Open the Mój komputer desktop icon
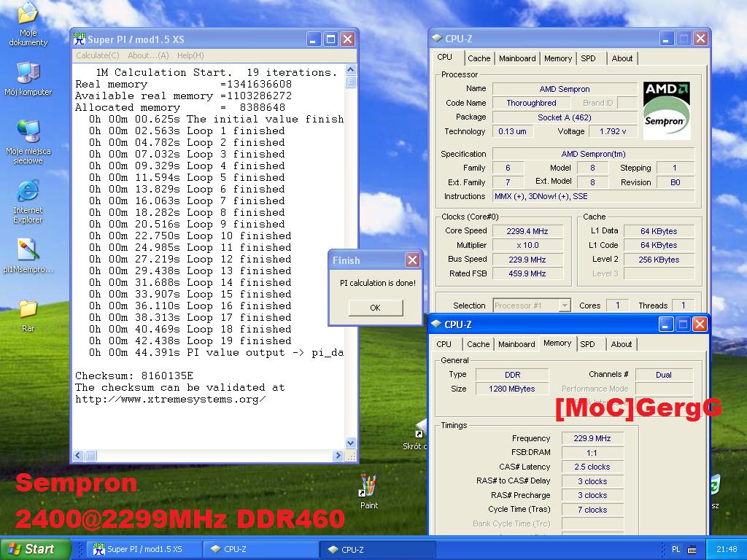The image size is (747, 560). [28, 79]
